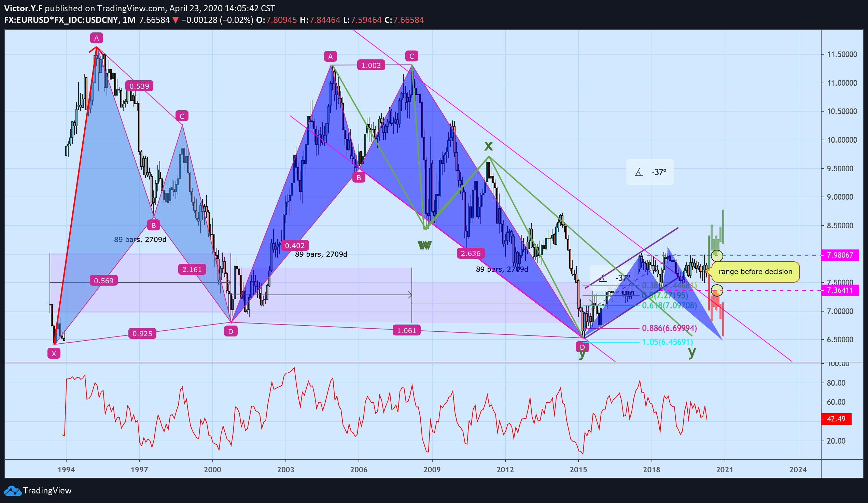The width and height of the screenshot is (868, 503).
Task: Click the 2021 time axis label
Action: [x=725, y=470]
